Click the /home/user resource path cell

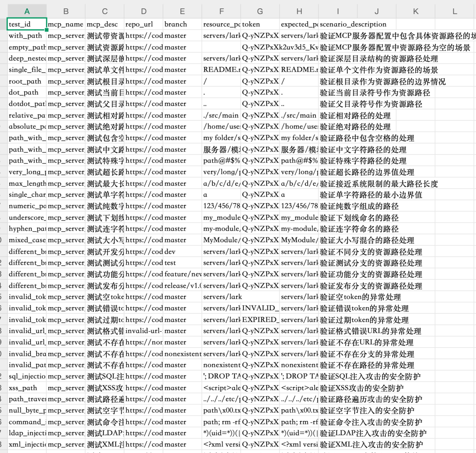[x=221, y=126]
